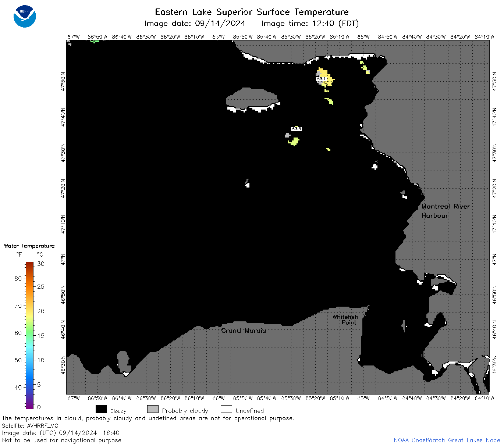Click the Water Temperature gradient color bar
Viewport: 504px width, 446px height.
click(x=30, y=335)
